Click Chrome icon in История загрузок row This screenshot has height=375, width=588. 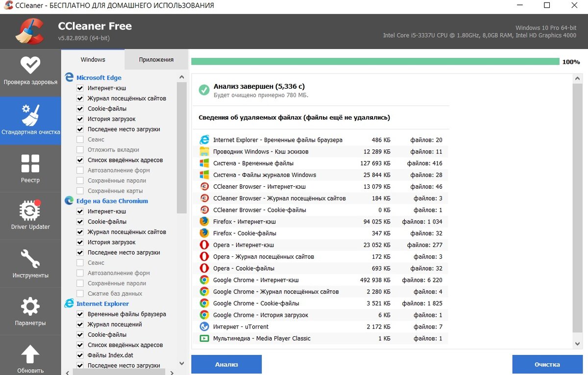pyautogui.click(x=204, y=315)
